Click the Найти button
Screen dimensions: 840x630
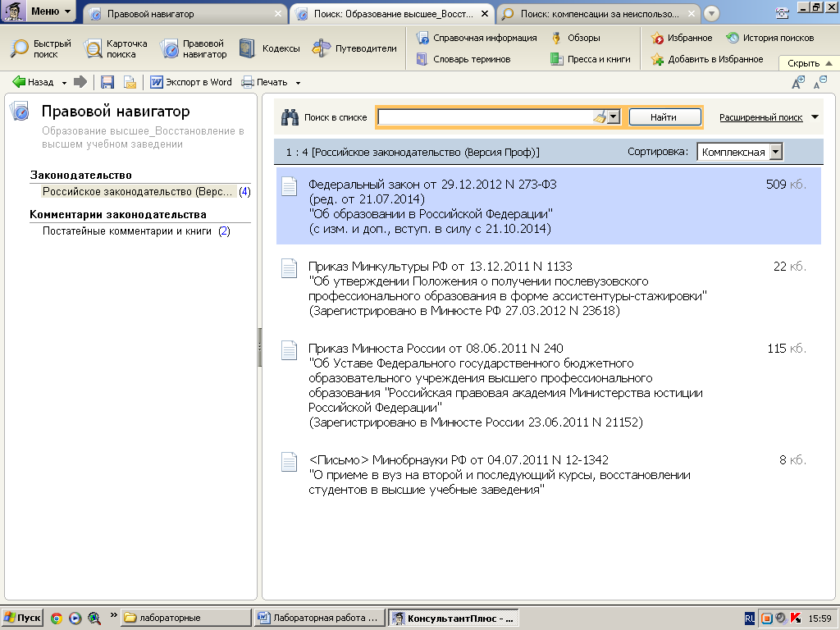point(664,117)
